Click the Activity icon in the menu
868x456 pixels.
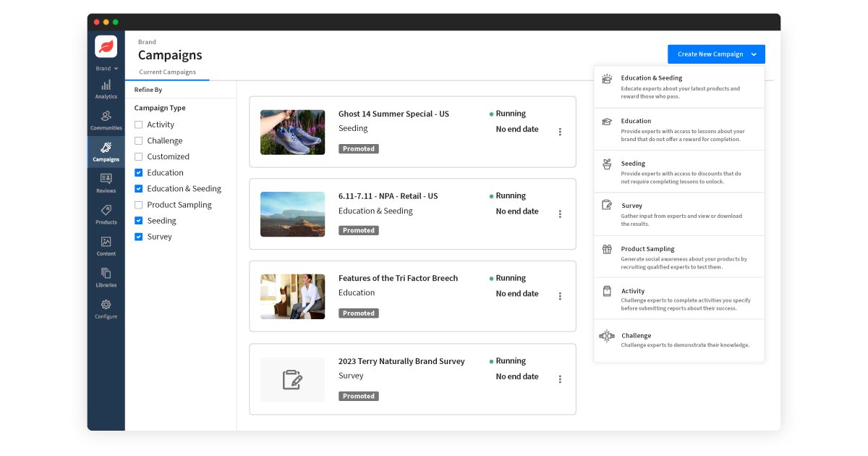pyautogui.click(x=607, y=291)
